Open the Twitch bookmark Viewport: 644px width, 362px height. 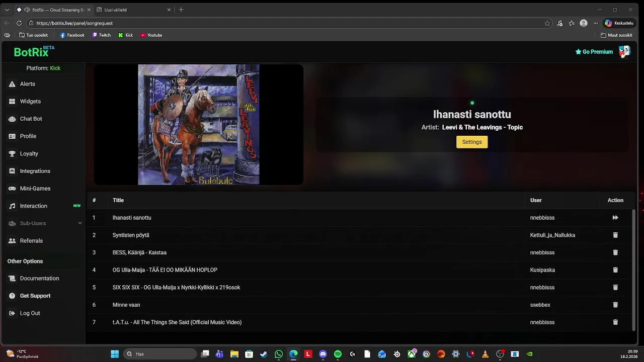coord(101,35)
